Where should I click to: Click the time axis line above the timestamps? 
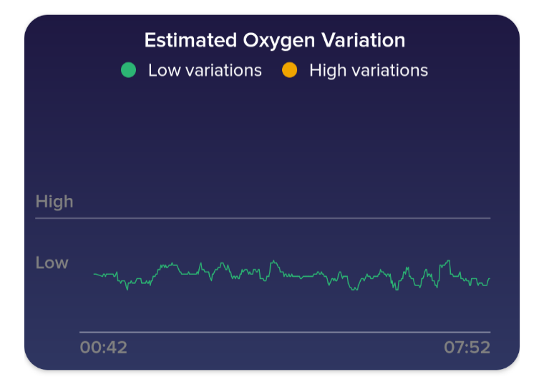point(284,332)
